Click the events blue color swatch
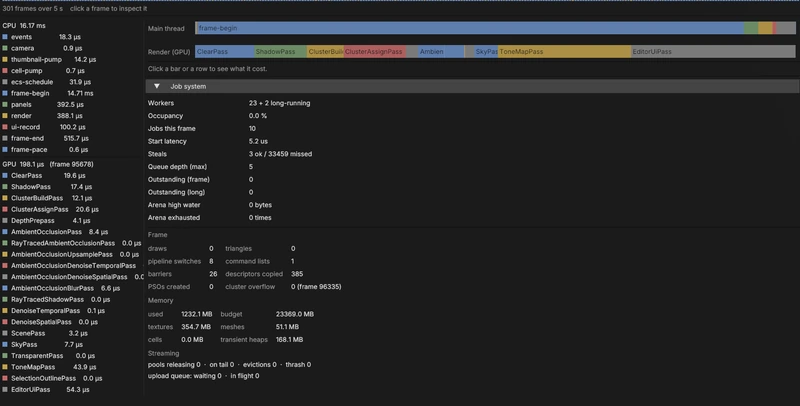800x406 pixels. pos(5,37)
